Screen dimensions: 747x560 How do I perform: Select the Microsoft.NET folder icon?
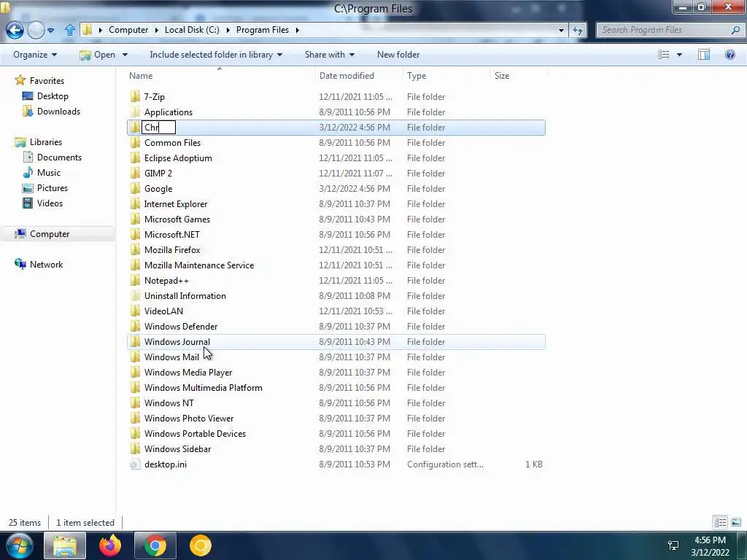click(135, 235)
